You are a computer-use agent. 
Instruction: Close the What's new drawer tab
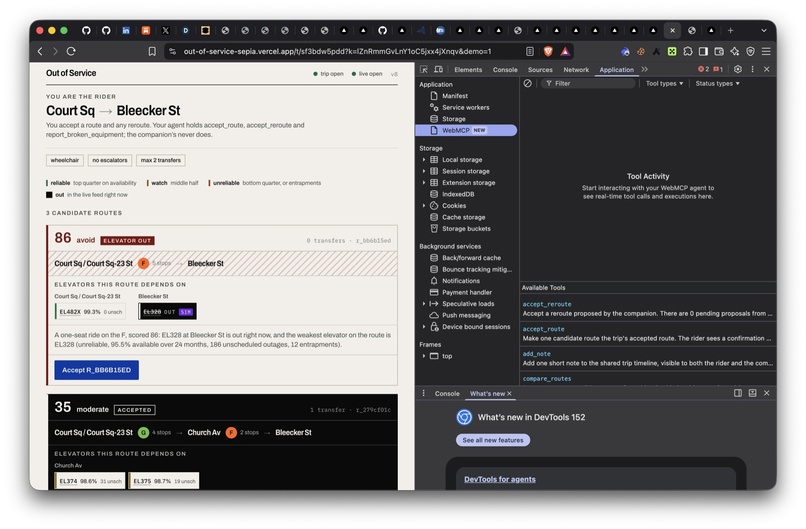pyautogui.click(x=509, y=394)
